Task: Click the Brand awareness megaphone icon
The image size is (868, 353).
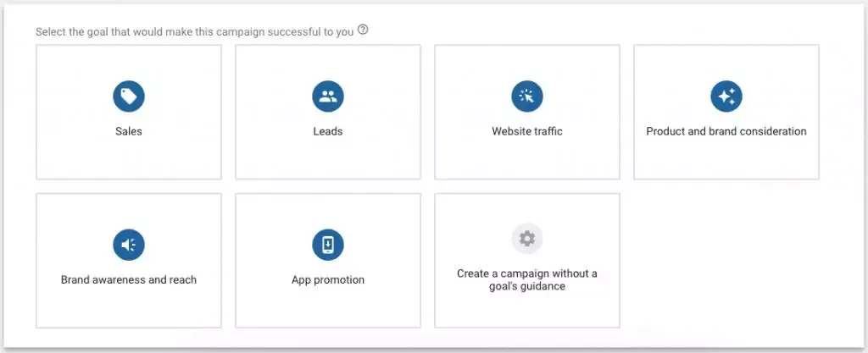Action: (129, 245)
